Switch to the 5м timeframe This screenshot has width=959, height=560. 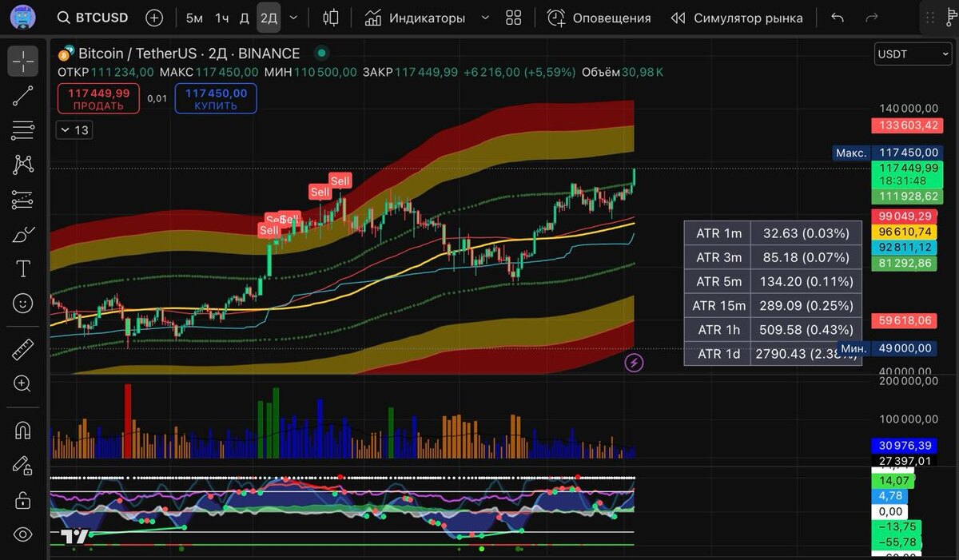(x=194, y=18)
